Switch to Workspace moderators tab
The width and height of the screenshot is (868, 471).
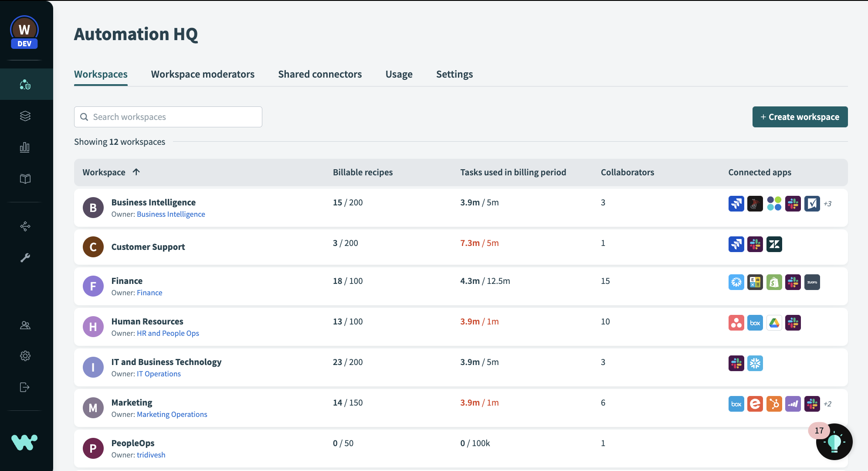[x=203, y=74]
